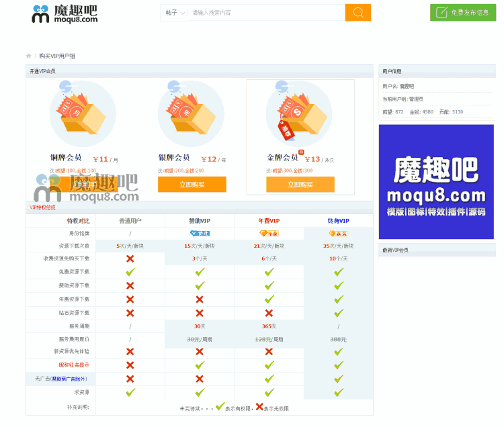The width and height of the screenshot is (504, 429).
Task: Select the 金牌会员 permanent package image
Action: (299, 113)
